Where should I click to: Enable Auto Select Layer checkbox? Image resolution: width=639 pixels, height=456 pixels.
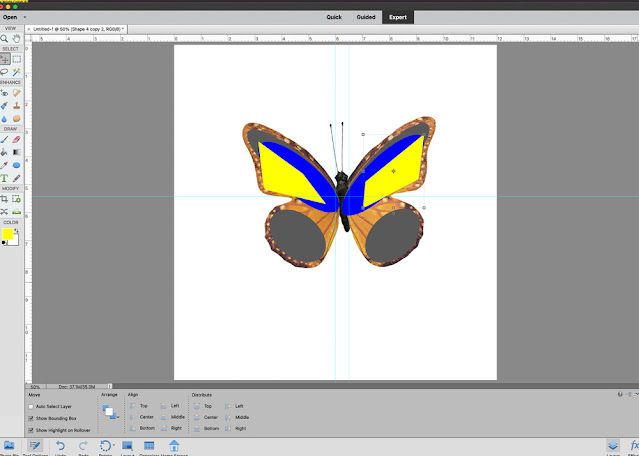pyautogui.click(x=31, y=407)
